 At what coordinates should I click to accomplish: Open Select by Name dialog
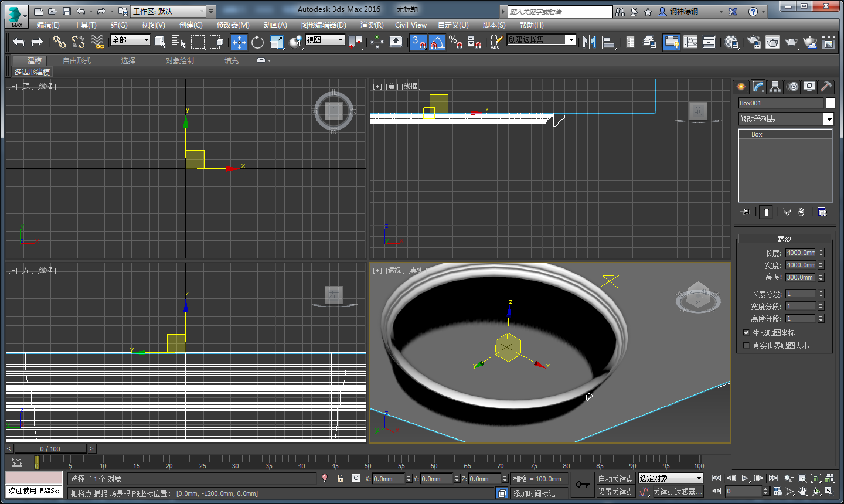(x=179, y=42)
